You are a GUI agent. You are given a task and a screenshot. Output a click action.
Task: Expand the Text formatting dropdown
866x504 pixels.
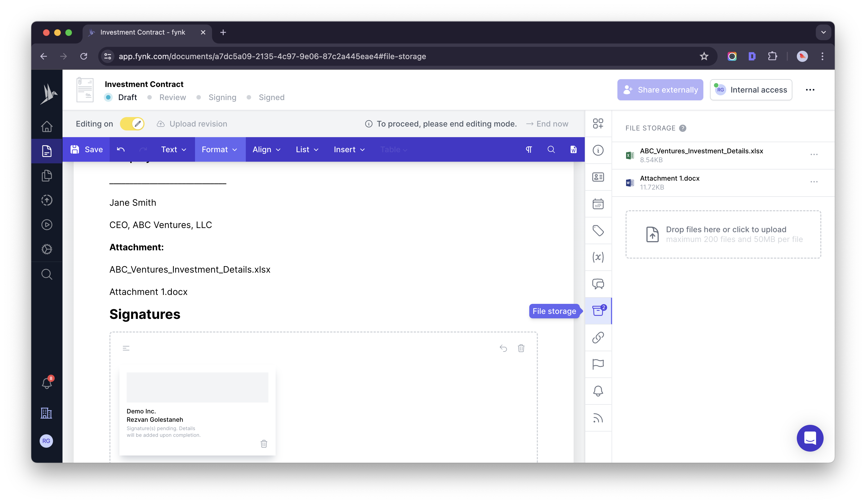[172, 149]
